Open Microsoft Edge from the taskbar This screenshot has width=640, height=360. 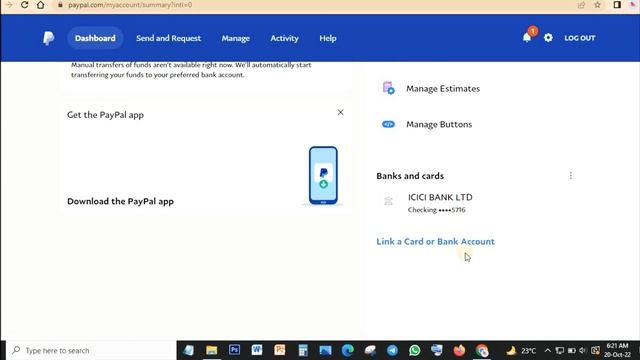[x=347, y=350]
